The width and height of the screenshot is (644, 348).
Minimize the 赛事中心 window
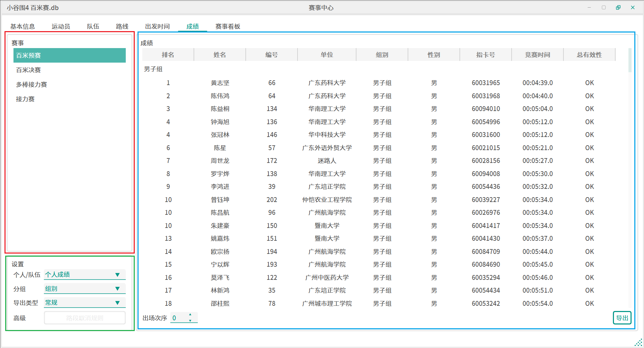click(x=589, y=8)
